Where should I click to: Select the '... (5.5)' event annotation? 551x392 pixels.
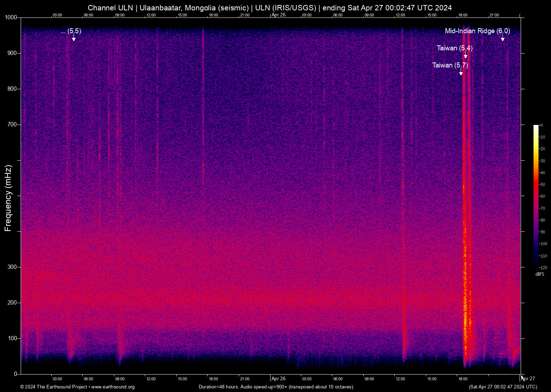pos(71,31)
